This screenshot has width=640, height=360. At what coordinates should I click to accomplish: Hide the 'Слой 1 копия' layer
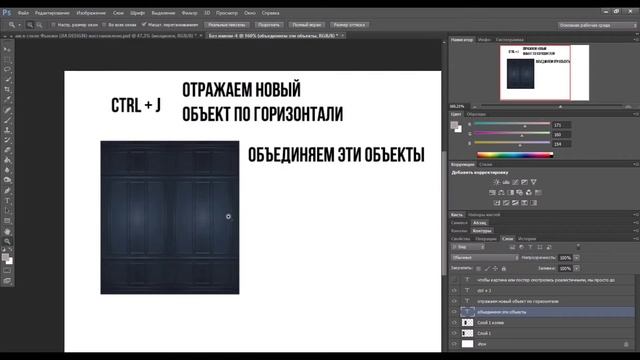coord(454,322)
